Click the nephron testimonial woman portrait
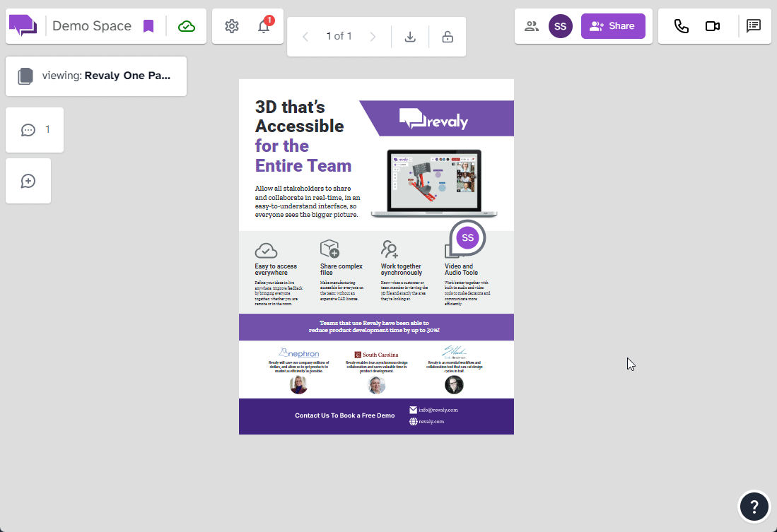Image resolution: width=777 pixels, height=532 pixels. (x=299, y=384)
